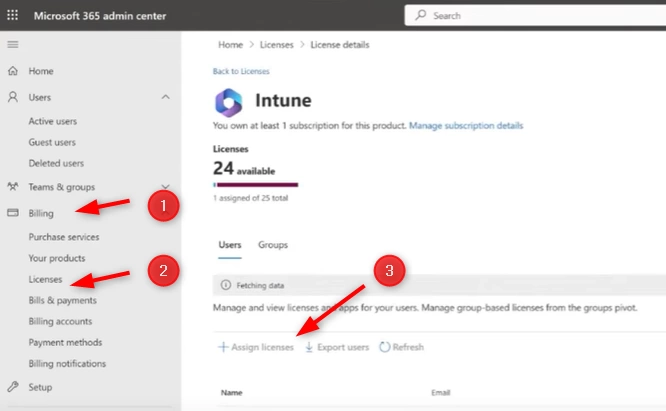Open Your products page
666x411 pixels.
click(x=56, y=258)
